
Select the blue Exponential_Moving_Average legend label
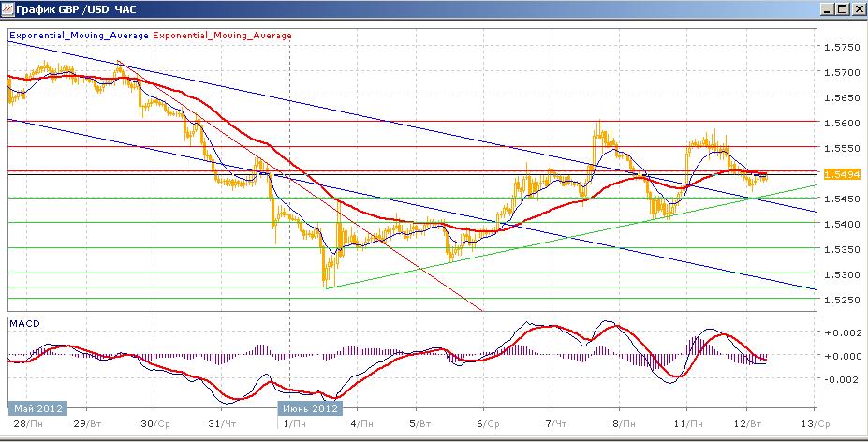coord(79,35)
